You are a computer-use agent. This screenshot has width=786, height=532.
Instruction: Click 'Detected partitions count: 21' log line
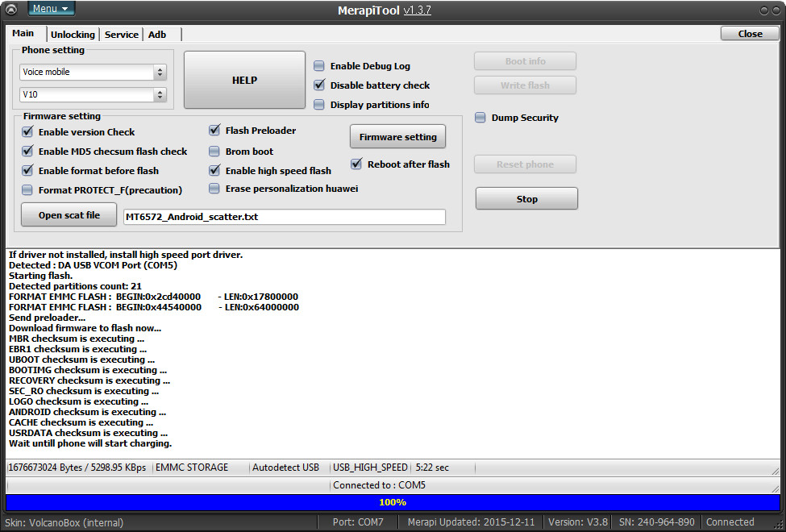tap(75, 286)
